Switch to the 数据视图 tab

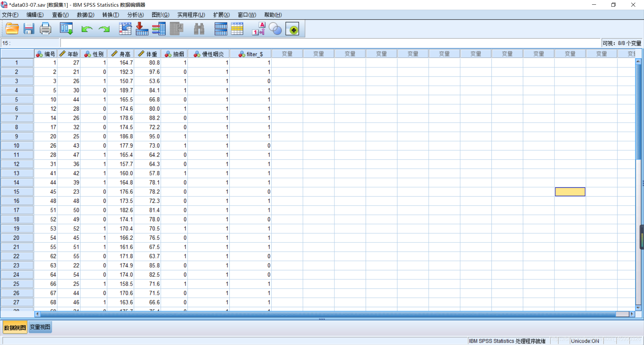tap(15, 328)
